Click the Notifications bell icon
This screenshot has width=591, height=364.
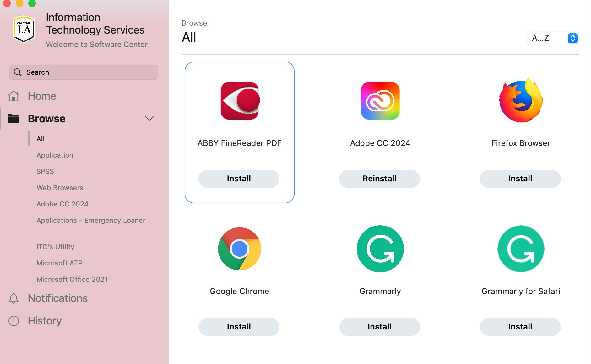click(x=13, y=298)
